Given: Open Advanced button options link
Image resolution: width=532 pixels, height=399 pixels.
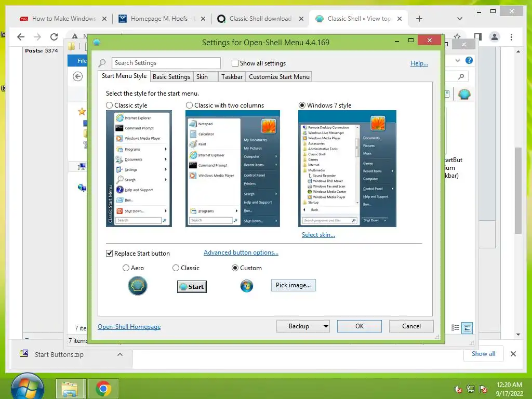Looking at the screenshot, I should (241, 252).
